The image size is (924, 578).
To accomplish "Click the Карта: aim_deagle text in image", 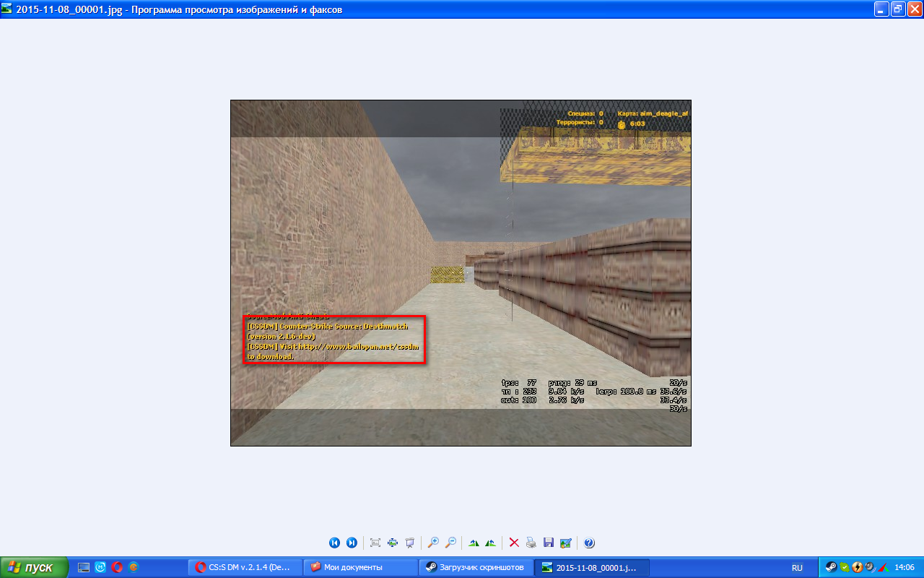I will (x=653, y=113).
